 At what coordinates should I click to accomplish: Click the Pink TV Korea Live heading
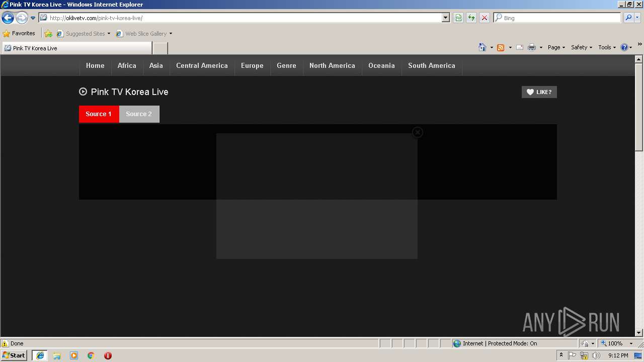pyautogui.click(x=129, y=92)
